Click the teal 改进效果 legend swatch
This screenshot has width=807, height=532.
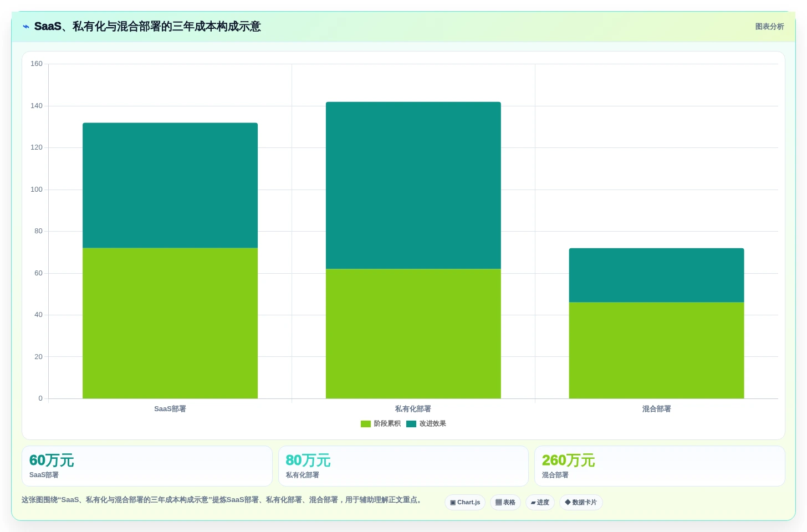(x=411, y=424)
